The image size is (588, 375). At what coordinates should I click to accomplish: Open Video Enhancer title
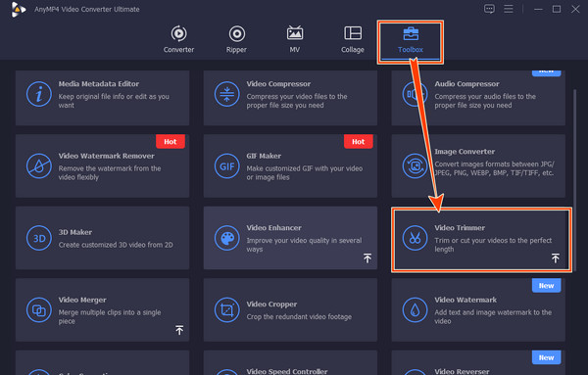273,228
